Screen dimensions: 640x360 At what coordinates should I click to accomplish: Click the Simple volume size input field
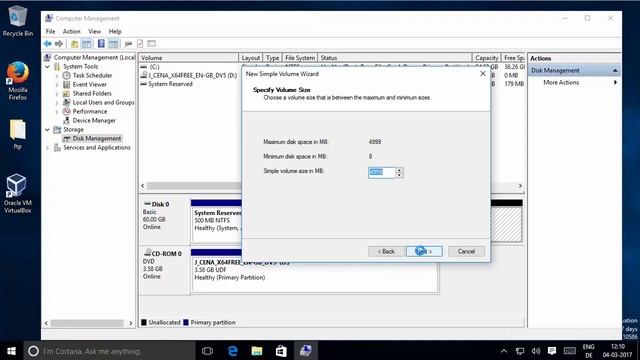click(382, 172)
